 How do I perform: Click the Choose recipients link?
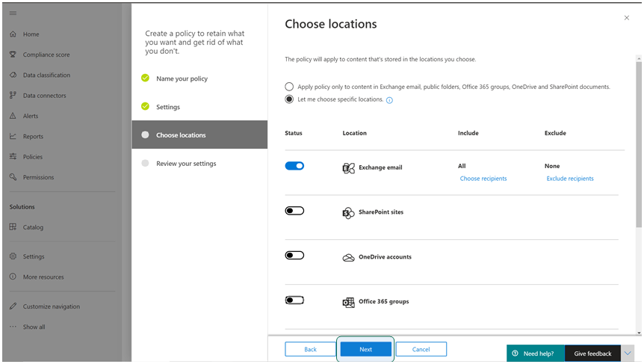[x=483, y=179]
